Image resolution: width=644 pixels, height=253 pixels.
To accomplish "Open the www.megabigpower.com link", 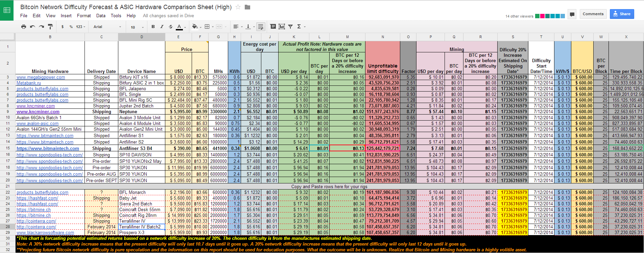I will coord(41,77).
